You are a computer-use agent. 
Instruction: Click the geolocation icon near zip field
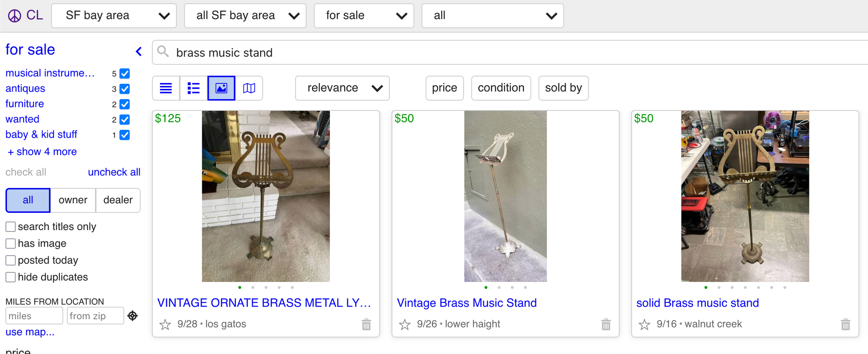click(x=132, y=316)
